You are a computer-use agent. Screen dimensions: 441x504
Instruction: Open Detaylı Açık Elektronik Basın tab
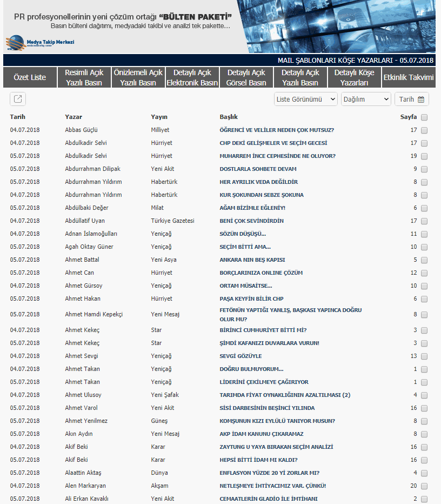click(192, 77)
